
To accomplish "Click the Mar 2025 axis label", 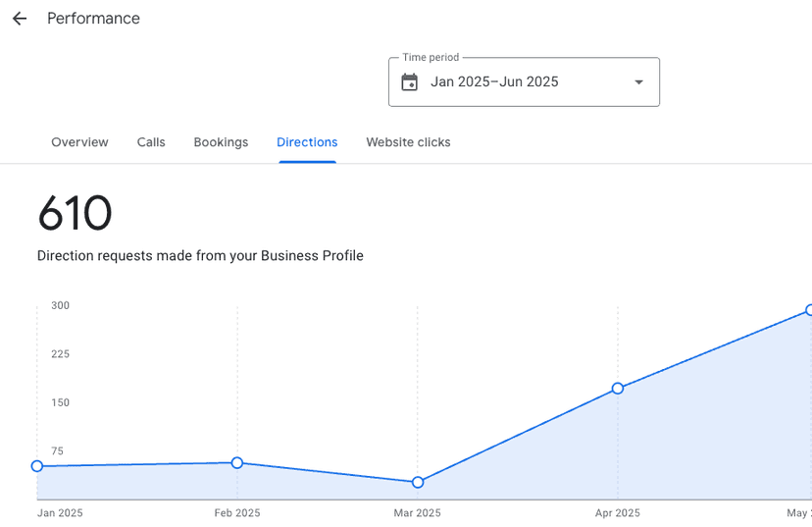I will [418, 513].
